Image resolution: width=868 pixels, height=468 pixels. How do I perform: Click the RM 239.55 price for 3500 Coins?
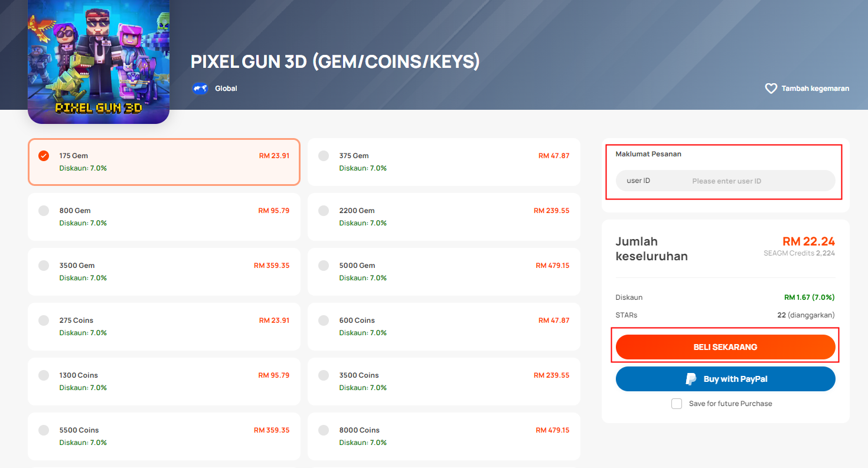(x=552, y=375)
